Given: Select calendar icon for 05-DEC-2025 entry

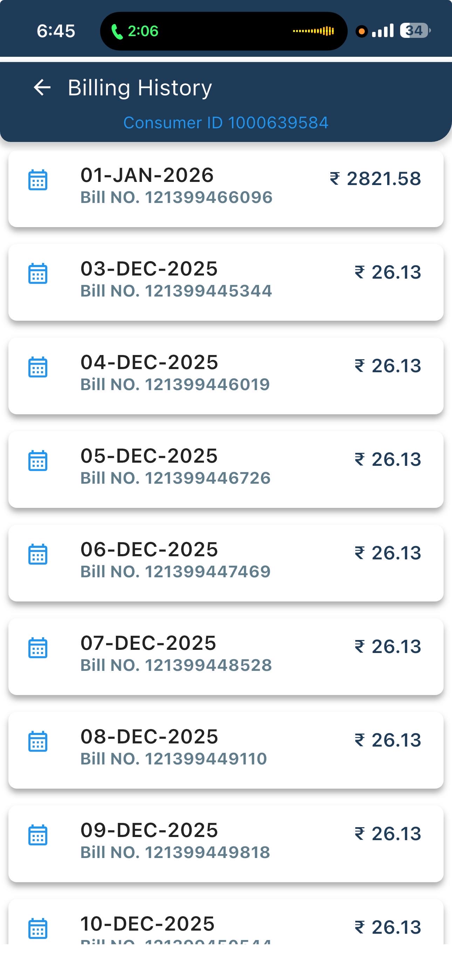Looking at the screenshot, I should click(x=38, y=461).
